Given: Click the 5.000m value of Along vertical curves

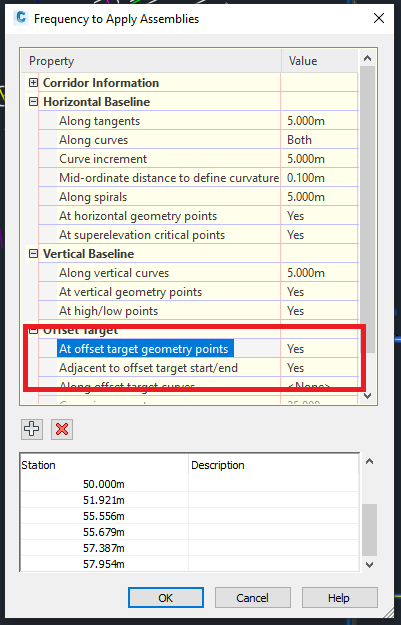Looking at the screenshot, I should click(306, 273).
